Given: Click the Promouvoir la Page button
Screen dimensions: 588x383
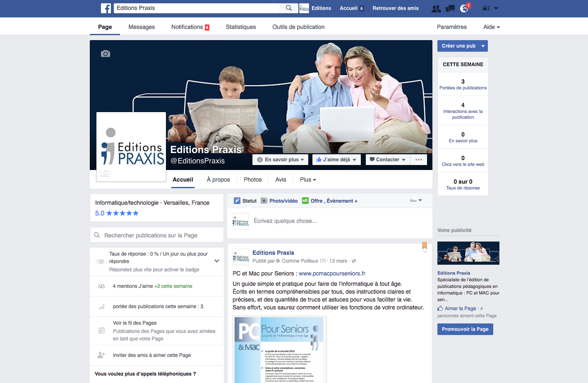Looking at the screenshot, I should point(465,329).
